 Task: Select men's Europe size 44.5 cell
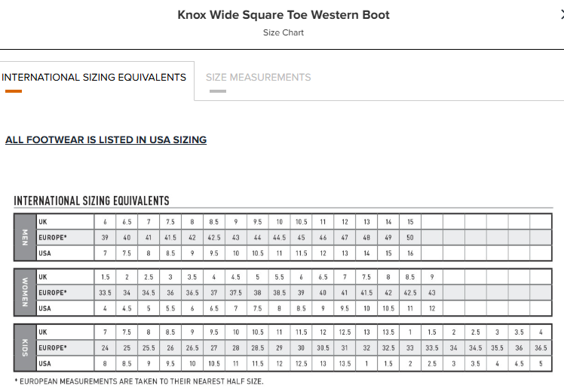pos(280,237)
